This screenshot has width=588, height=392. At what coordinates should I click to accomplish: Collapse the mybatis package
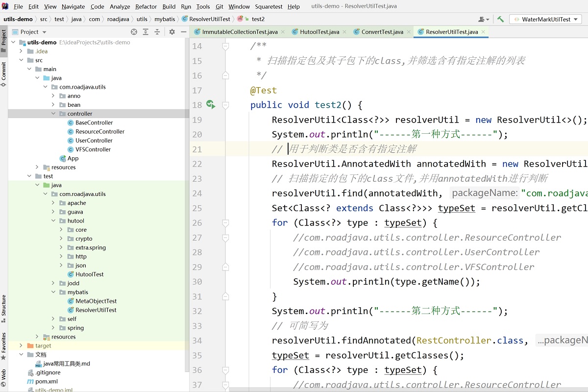pos(53,292)
